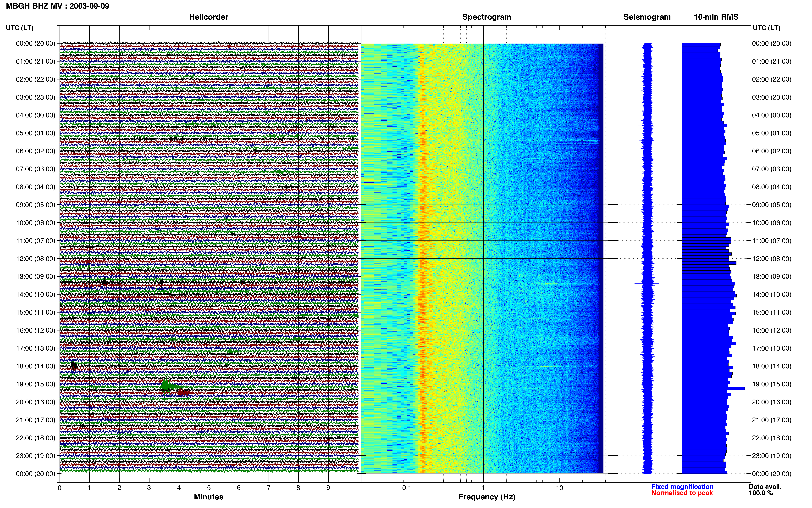Click the blue "Fixed magnification" legend text
The image size is (812, 508).
[682, 486]
